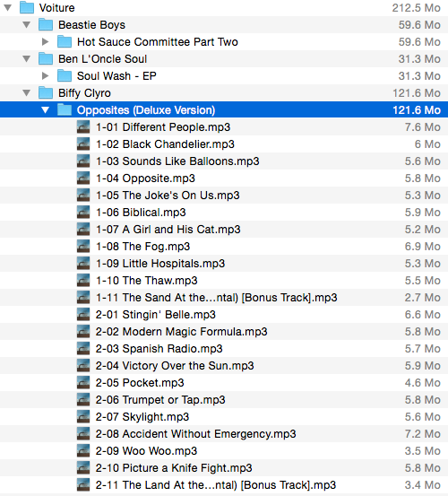Click the 6.9 Mo size of The Fog
Viewport: 448px width, 496px height.
coord(423,247)
